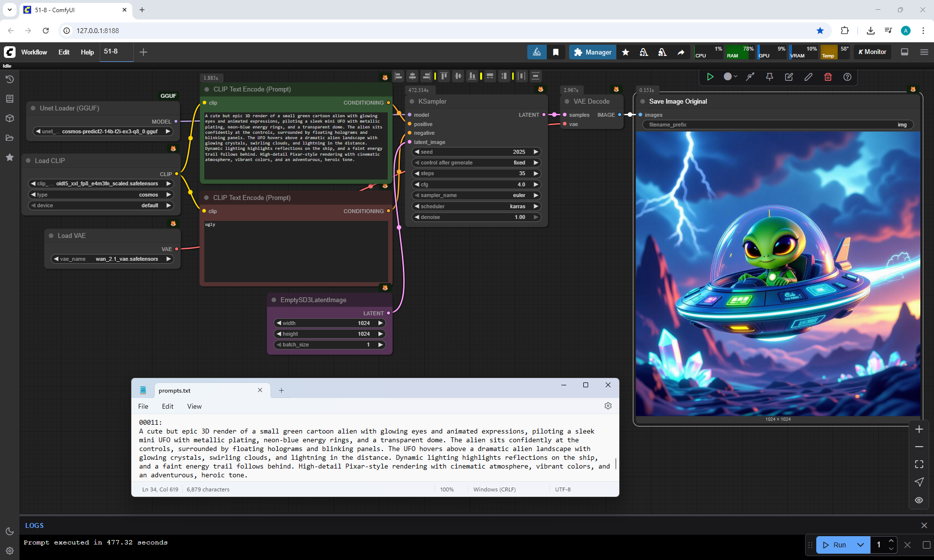
Task: Open the workflows folder sidebar icon
Action: (9, 138)
